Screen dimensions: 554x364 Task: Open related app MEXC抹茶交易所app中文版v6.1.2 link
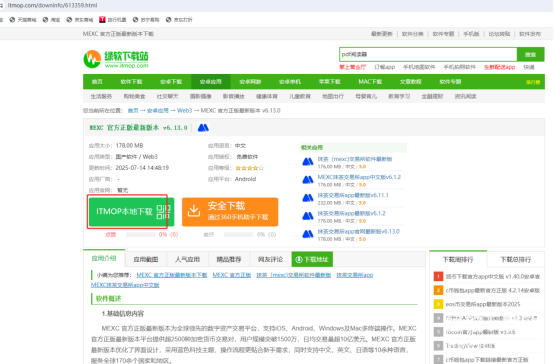pos(359,177)
